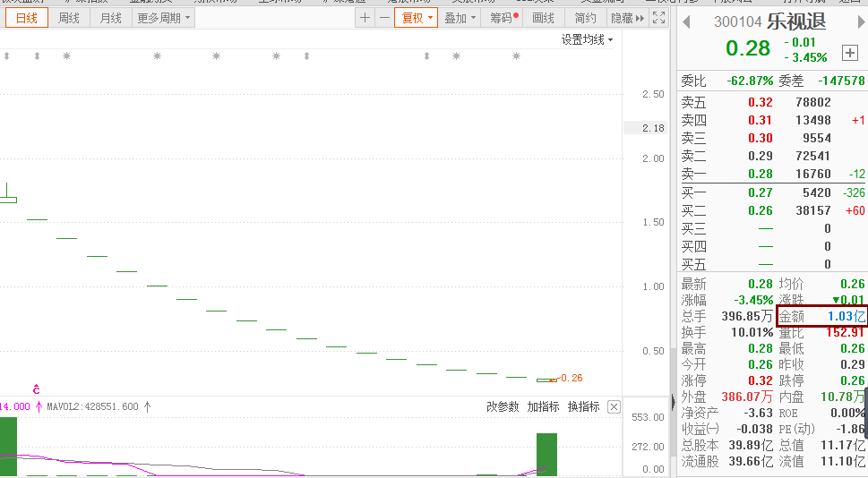The image size is (868, 478).
Task: Click the 量比 value 152.91
Action: coord(846,332)
